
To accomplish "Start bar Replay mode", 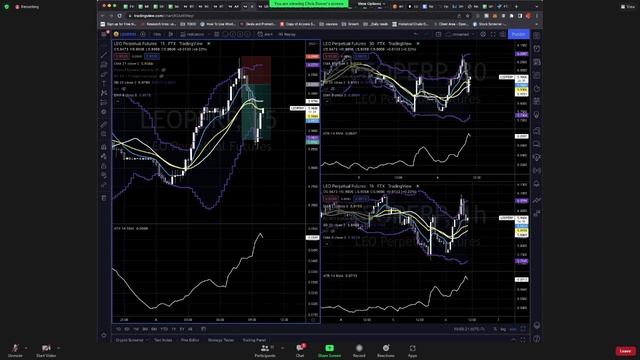I will (287, 34).
